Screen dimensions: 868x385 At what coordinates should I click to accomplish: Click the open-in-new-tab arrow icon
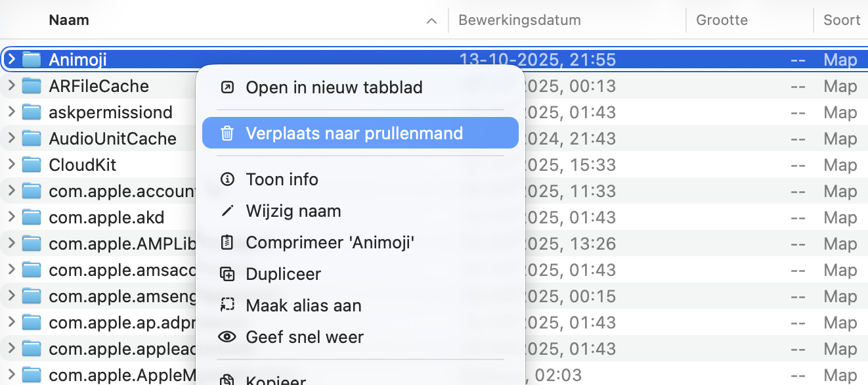227,87
